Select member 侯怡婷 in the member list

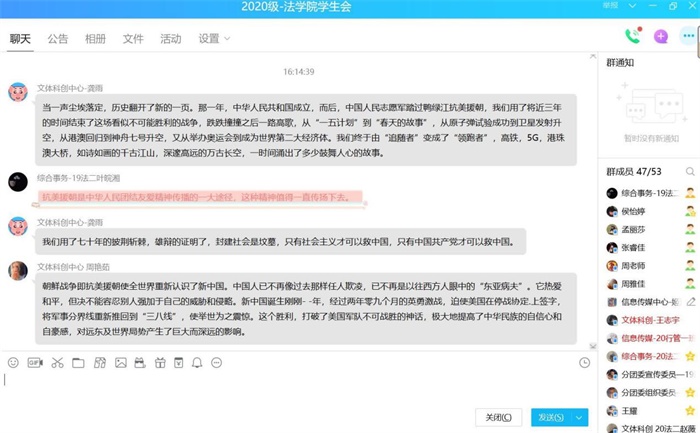[651, 212]
